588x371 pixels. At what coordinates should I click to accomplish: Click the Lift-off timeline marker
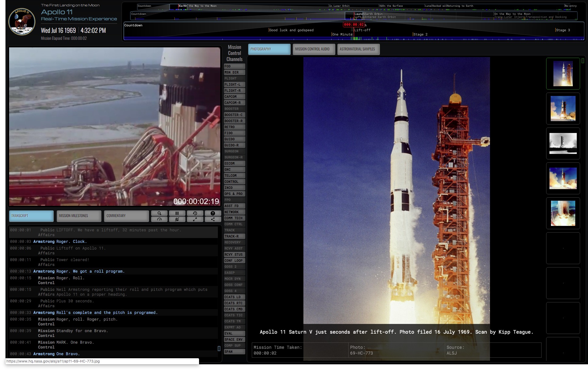pos(362,30)
